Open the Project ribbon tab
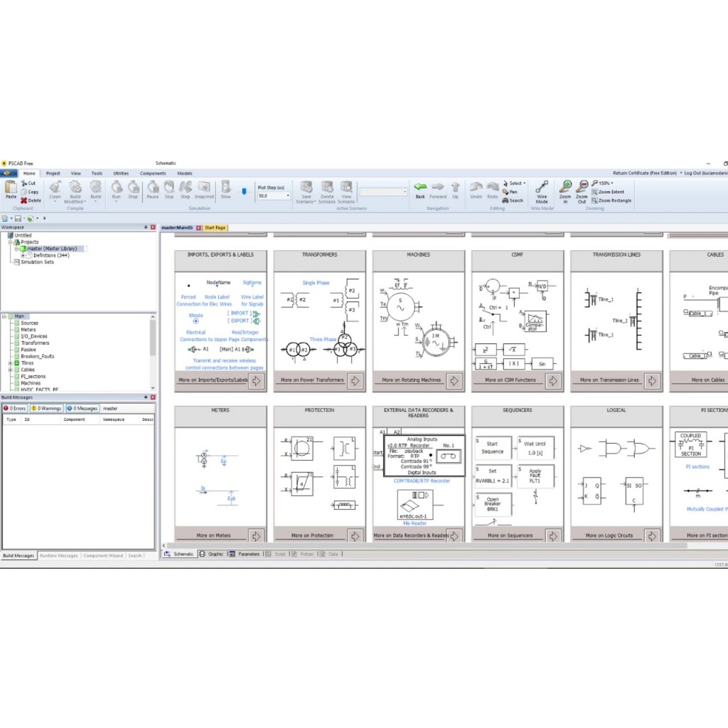This screenshot has height=728, width=728. [53, 173]
